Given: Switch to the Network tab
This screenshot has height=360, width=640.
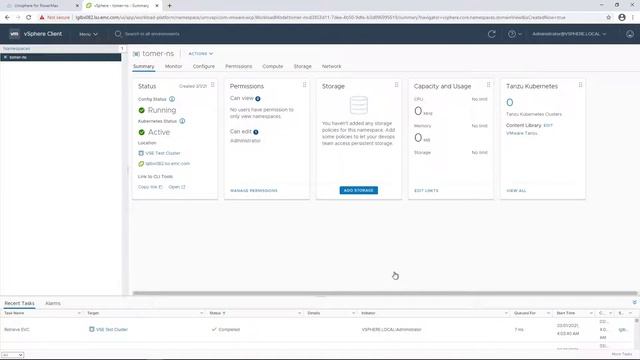Looking at the screenshot, I should point(331,66).
